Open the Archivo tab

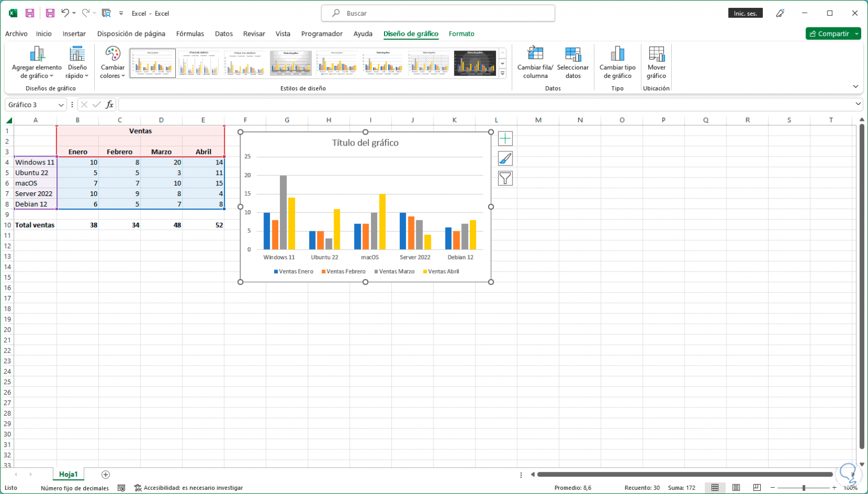(16, 34)
